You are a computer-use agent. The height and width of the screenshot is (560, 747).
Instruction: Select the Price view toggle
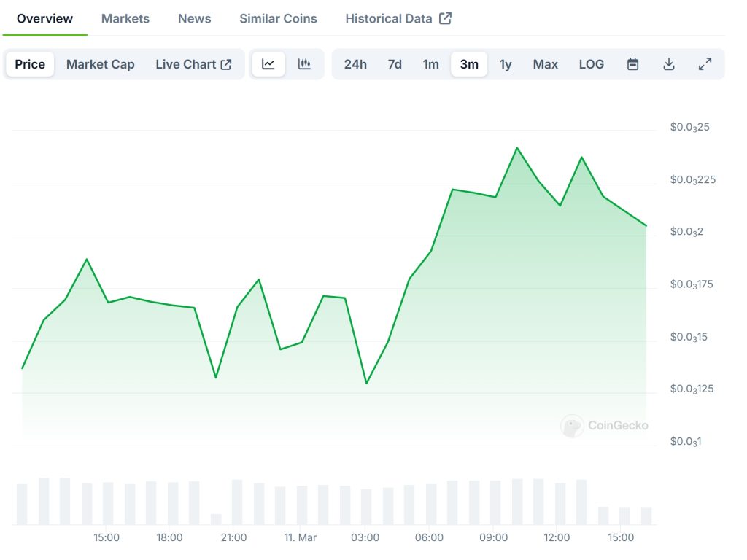click(x=30, y=64)
